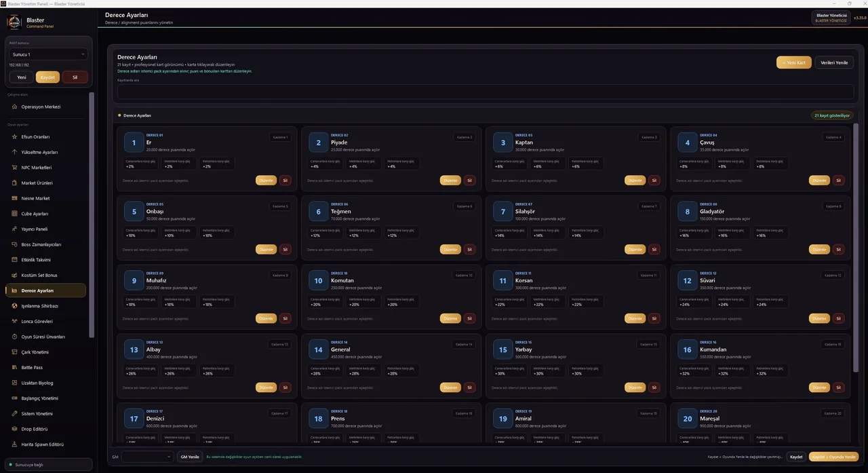The height and width of the screenshot is (473, 868).
Task: Click Sil on the Gladyatör card
Action: (839, 250)
